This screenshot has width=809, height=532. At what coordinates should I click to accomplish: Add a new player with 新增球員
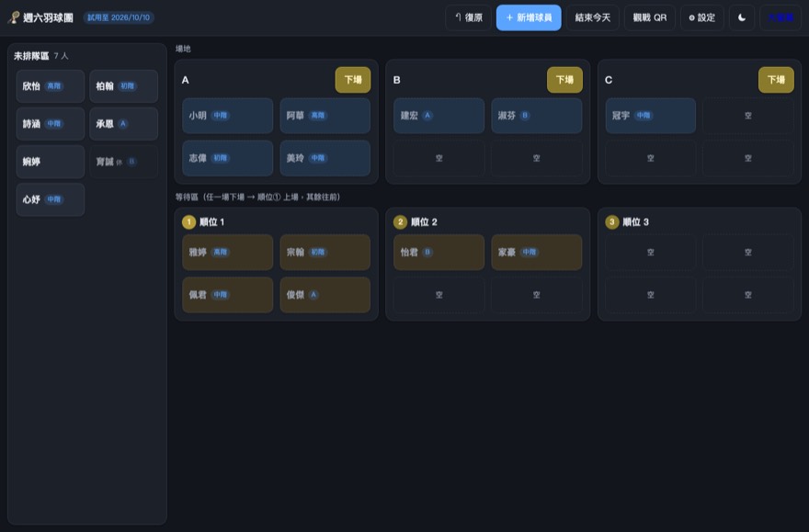(x=529, y=17)
